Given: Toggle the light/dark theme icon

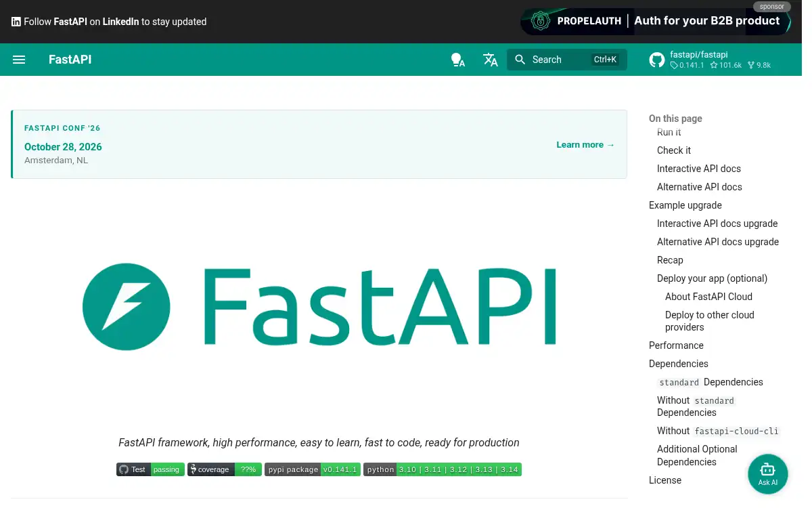Looking at the screenshot, I should (458, 60).
